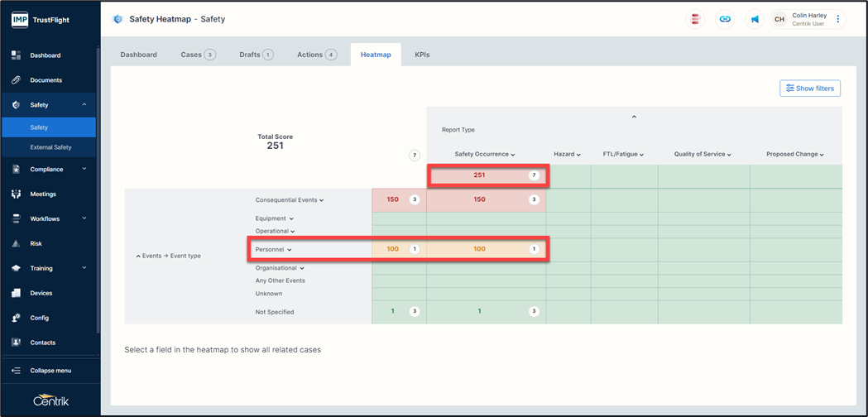The height and width of the screenshot is (417, 868).
Task: Switch to the KPIs tab
Action: [422, 55]
